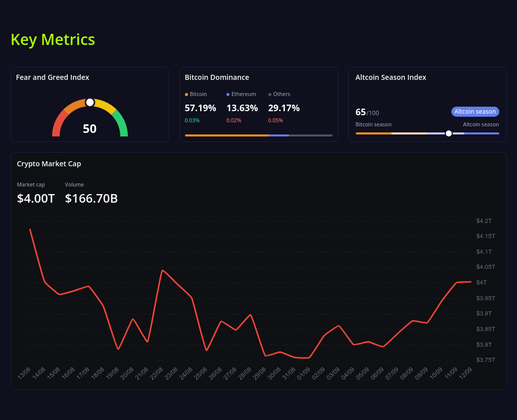Select the $4.00T market cap value
This screenshot has height=420, width=517.
click(x=36, y=199)
